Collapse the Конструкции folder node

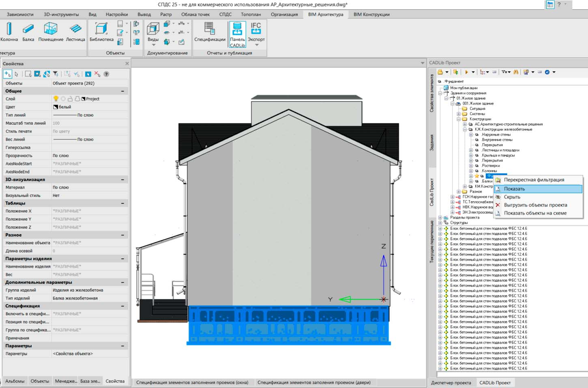[459, 119]
